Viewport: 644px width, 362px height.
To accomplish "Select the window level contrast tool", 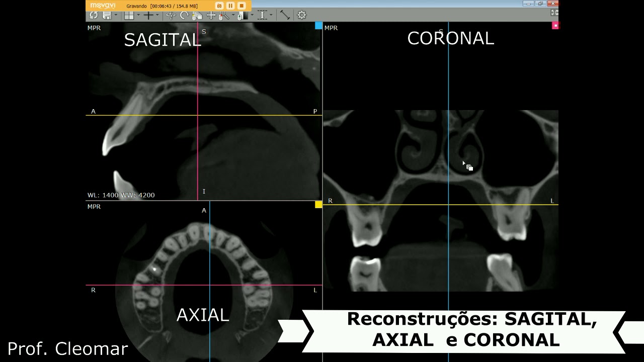I will [x=243, y=16].
